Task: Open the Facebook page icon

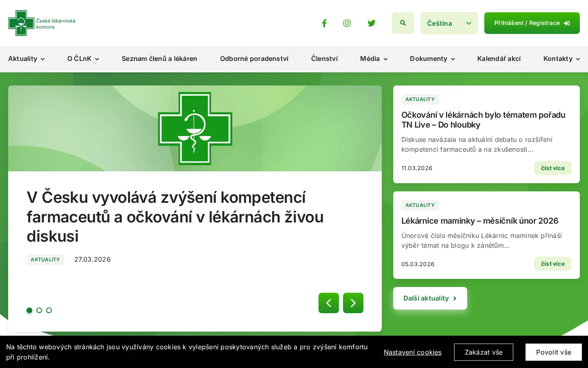Action: (x=324, y=23)
